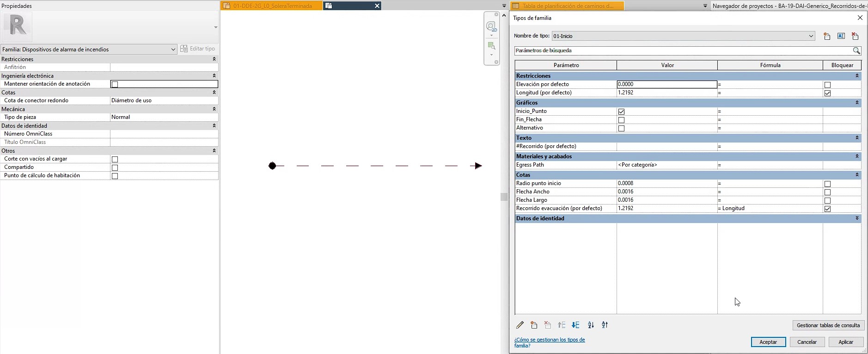
Task: Toggle Mantener orientación de anotación checkbox
Action: click(x=115, y=84)
